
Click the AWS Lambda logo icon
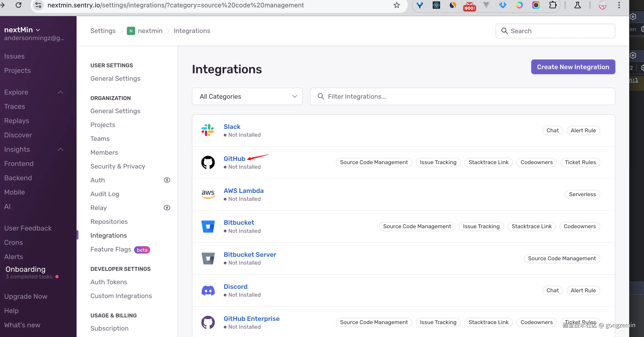(x=208, y=194)
